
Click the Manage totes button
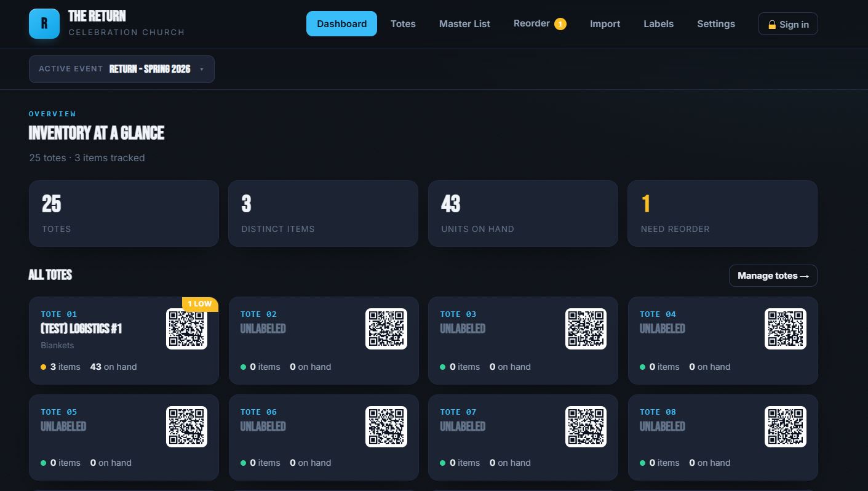point(773,276)
